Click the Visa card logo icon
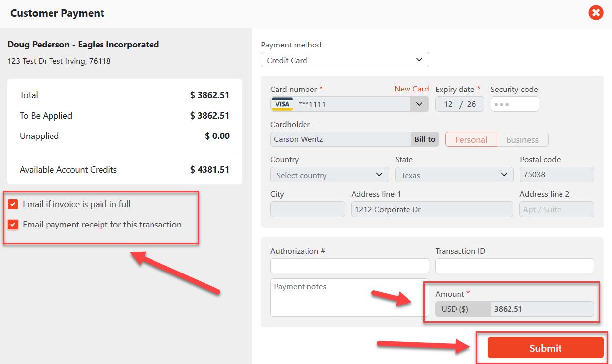The image size is (612, 364). (x=282, y=104)
